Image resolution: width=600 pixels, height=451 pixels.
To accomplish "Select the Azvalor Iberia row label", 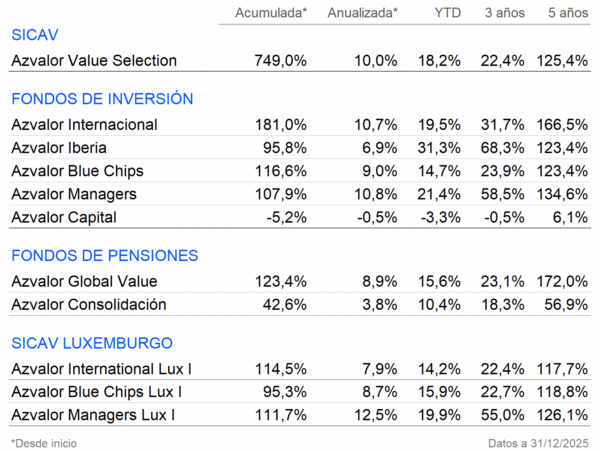I will click(x=60, y=147).
